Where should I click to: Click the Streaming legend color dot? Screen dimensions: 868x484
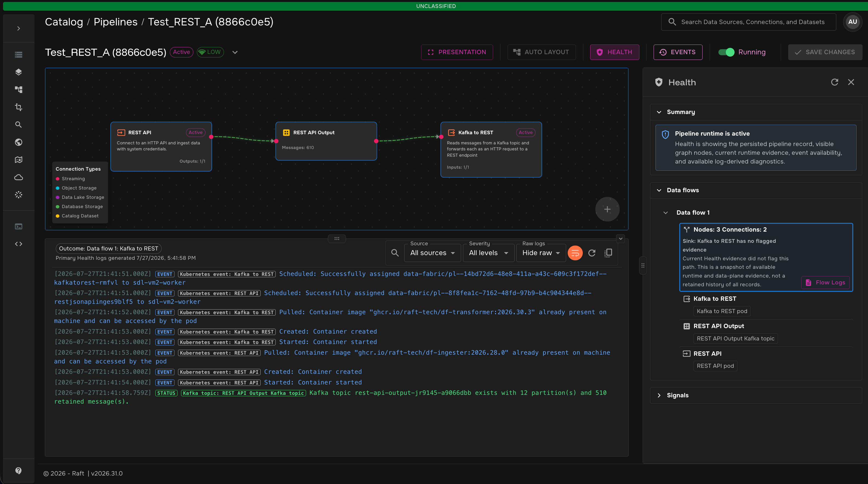[58, 179]
